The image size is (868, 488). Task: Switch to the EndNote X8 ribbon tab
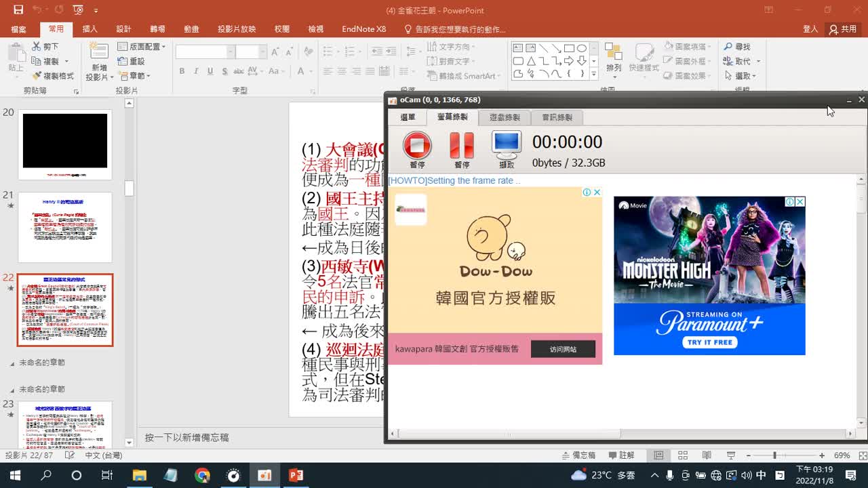(364, 29)
